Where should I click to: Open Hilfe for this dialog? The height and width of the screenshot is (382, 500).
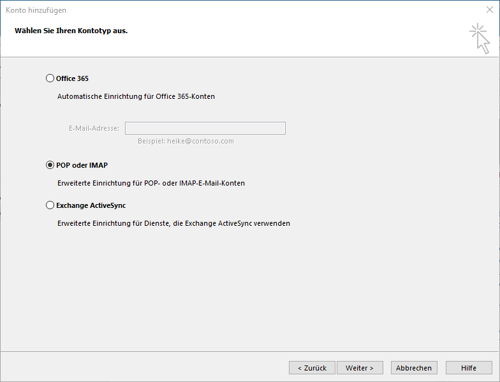tap(469, 368)
